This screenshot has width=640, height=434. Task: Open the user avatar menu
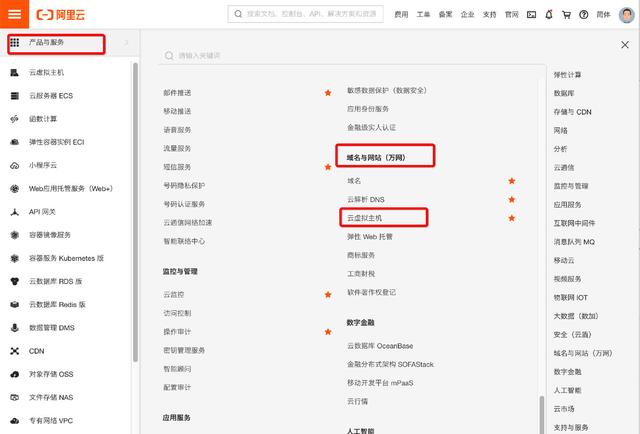click(x=626, y=15)
